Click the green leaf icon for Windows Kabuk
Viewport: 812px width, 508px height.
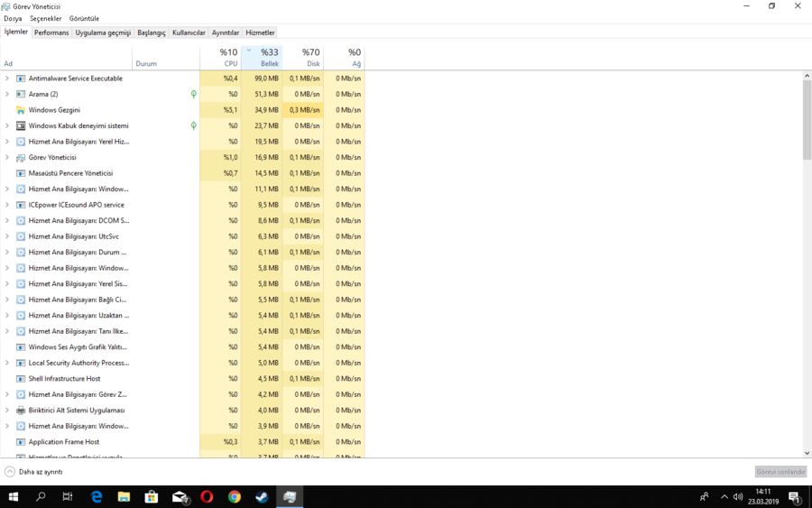coord(194,125)
